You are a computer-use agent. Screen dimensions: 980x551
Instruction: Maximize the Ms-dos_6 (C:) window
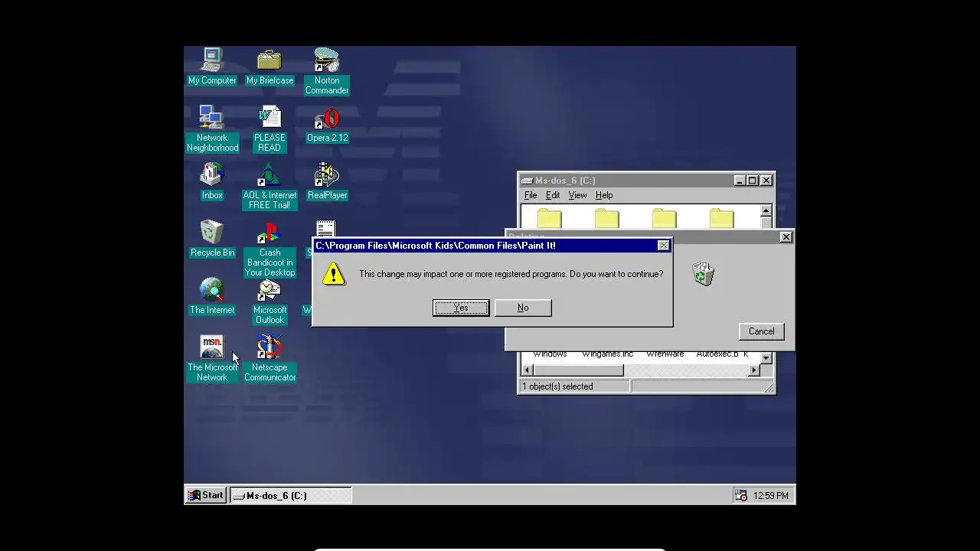[752, 181]
